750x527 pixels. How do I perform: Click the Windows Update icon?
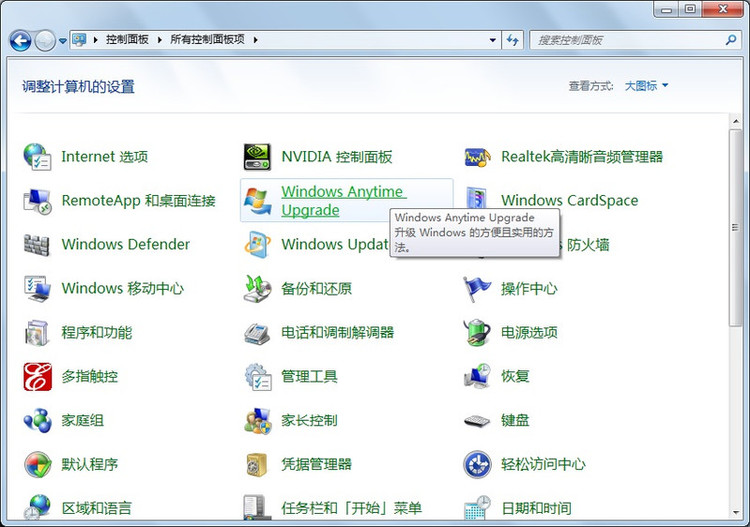[257, 245]
